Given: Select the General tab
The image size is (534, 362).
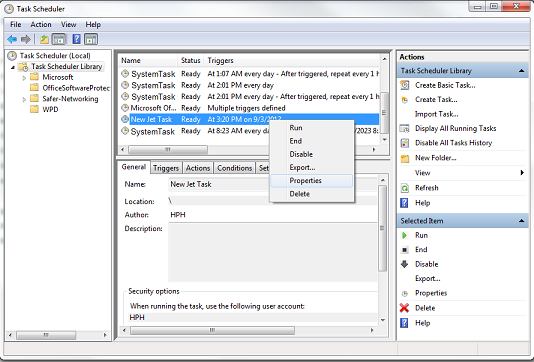Looking at the screenshot, I should pyautogui.click(x=134, y=167).
